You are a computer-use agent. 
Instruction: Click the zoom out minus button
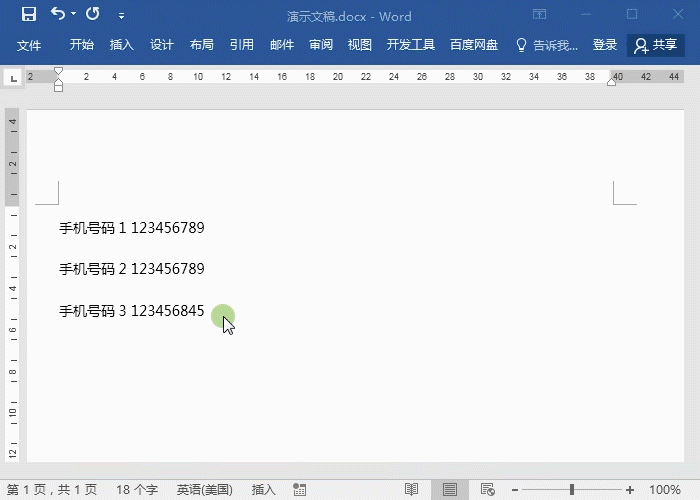(x=515, y=490)
